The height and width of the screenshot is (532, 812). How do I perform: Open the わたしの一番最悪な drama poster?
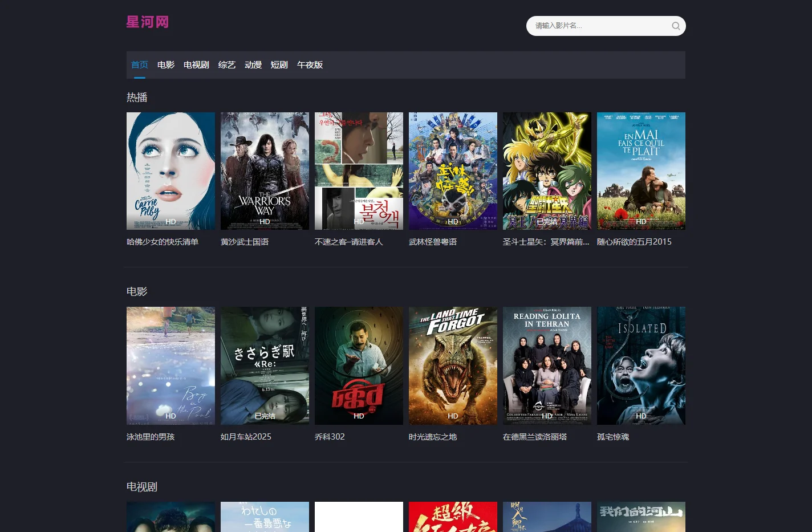click(265, 517)
